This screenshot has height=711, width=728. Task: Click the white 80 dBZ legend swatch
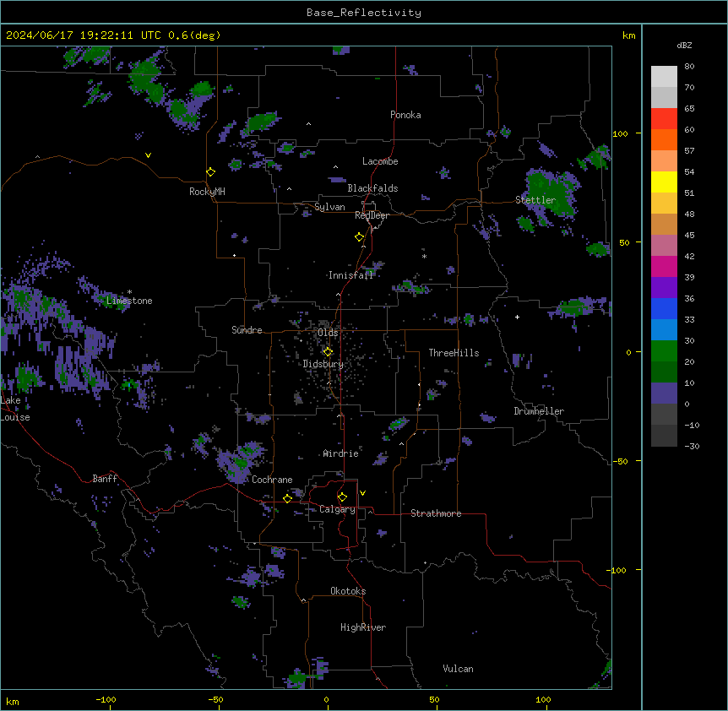pos(664,77)
